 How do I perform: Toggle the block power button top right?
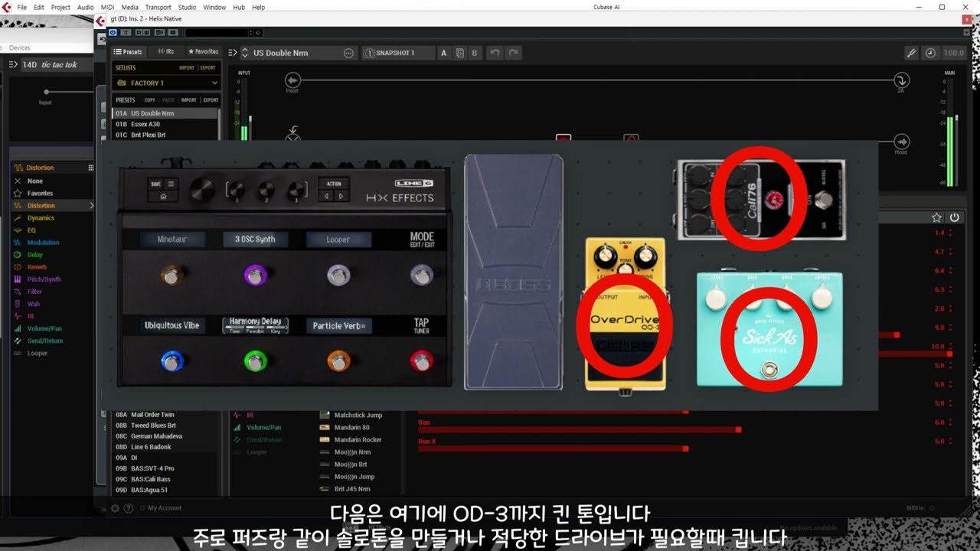click(x=955, y=217)
